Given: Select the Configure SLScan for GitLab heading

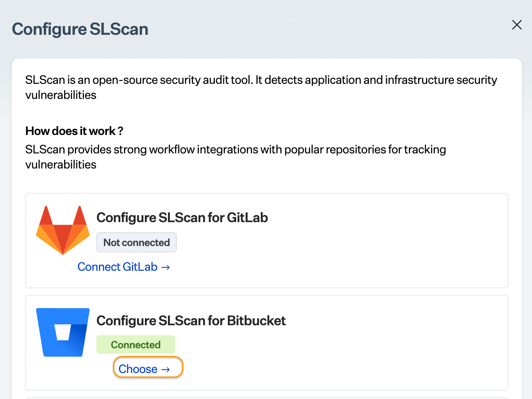Looking at the screenshot, I should (x=182, y=218).
